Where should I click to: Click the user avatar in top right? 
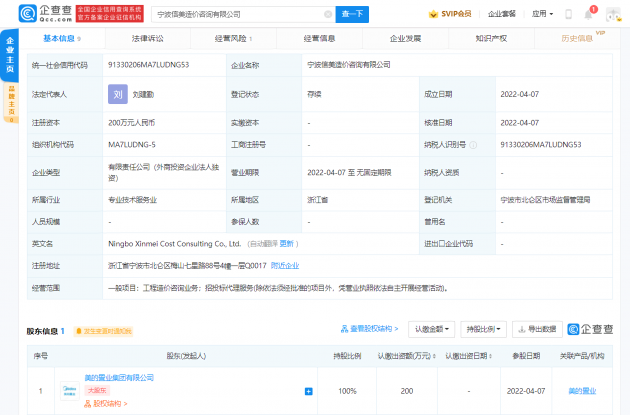pos(614,14)
